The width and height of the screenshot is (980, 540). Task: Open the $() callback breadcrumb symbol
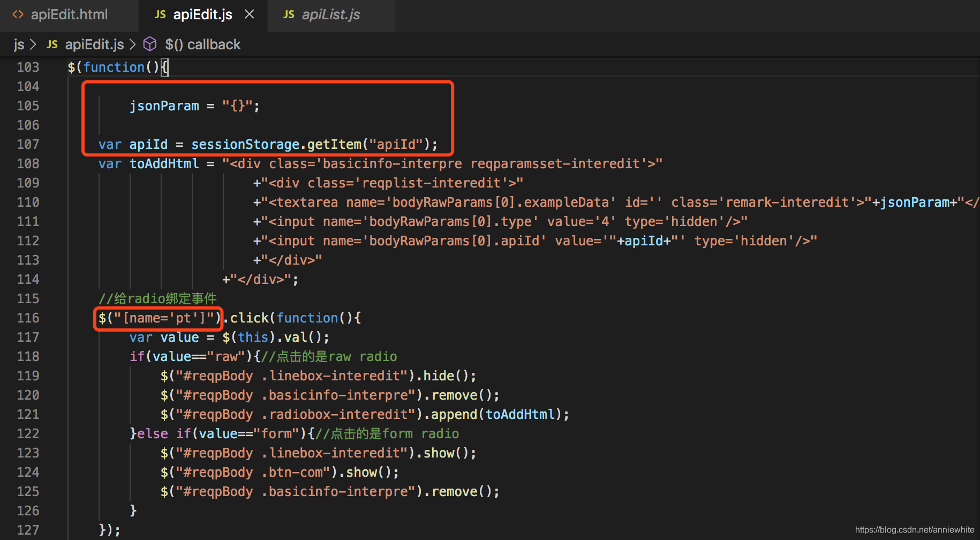[202, 44]
